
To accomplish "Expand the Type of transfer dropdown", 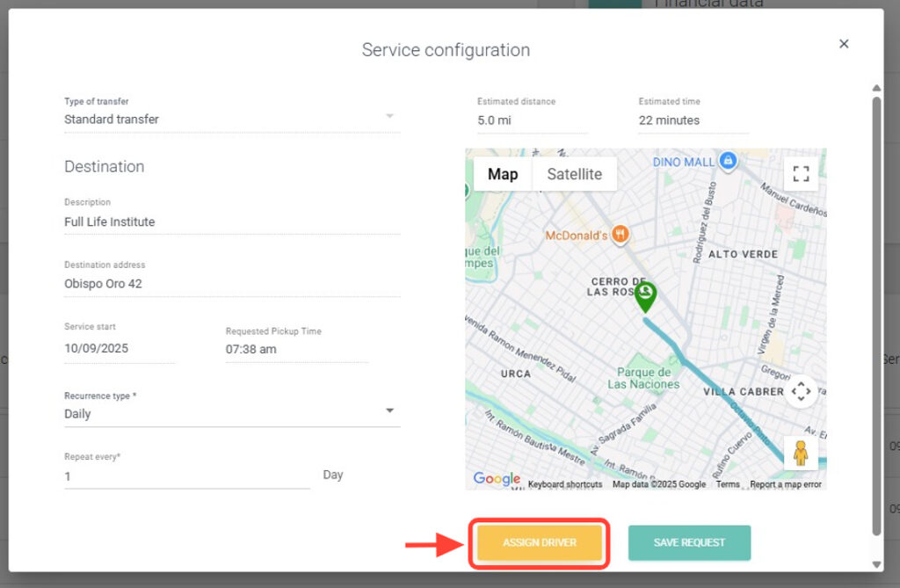I will point(389,117).
